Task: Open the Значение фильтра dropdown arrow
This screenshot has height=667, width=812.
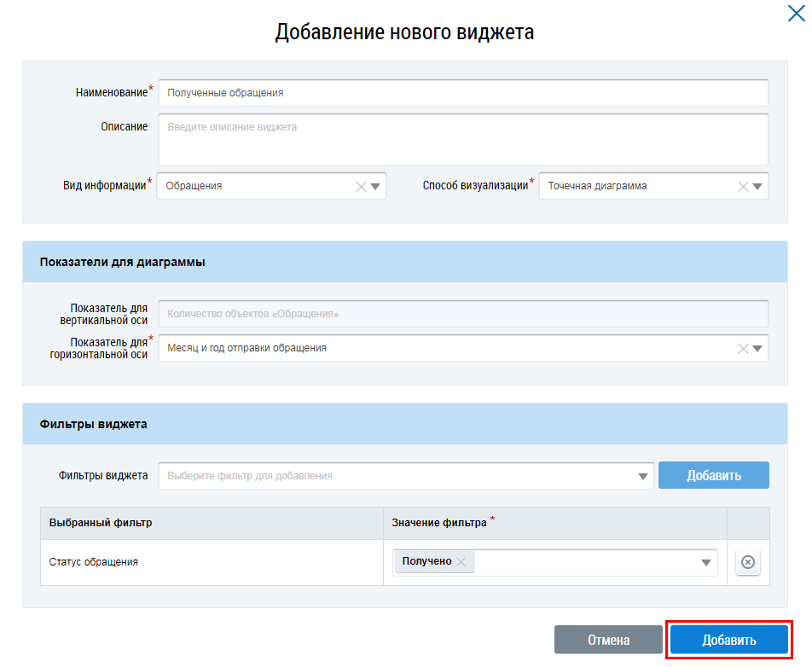Action: [x=706, y=562]
